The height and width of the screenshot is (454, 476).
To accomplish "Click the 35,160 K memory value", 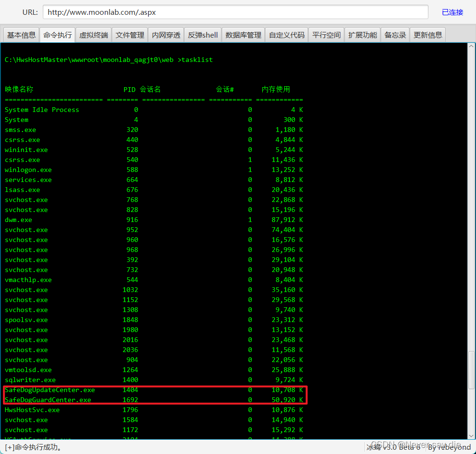I will coord(287,290).
